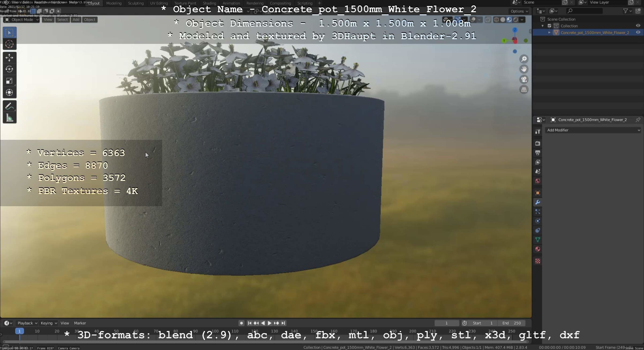644x350 pixels.
Task: Hide Concrete_pot_1500mm_White_Flower_2 via eye icon
Action: pyautogui.click(x=638, y=33)
